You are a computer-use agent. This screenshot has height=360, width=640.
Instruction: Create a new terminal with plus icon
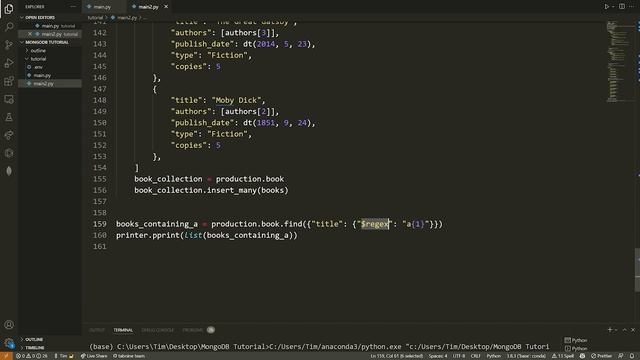click(x=610, y=329)
